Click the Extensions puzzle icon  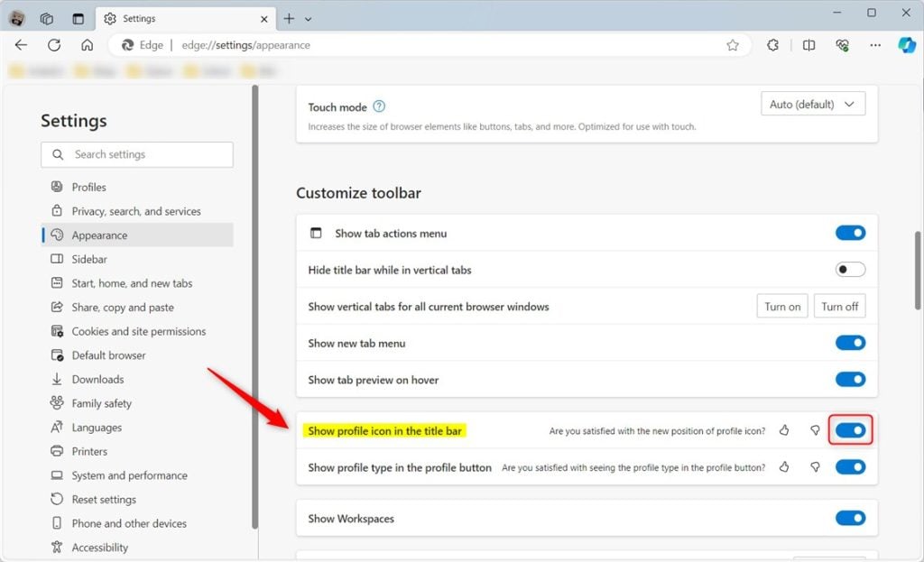pos(772,45)
